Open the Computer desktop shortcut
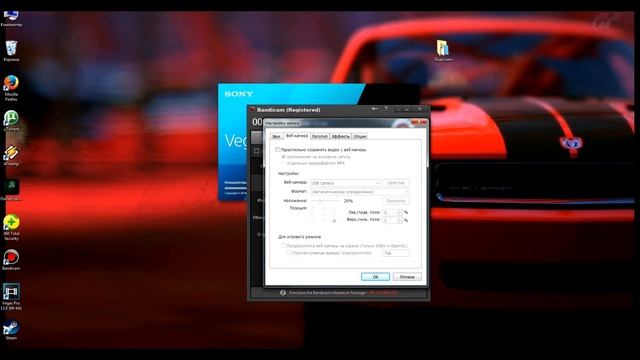This screenshot has height=360, width=640. [x=11, y=18]
